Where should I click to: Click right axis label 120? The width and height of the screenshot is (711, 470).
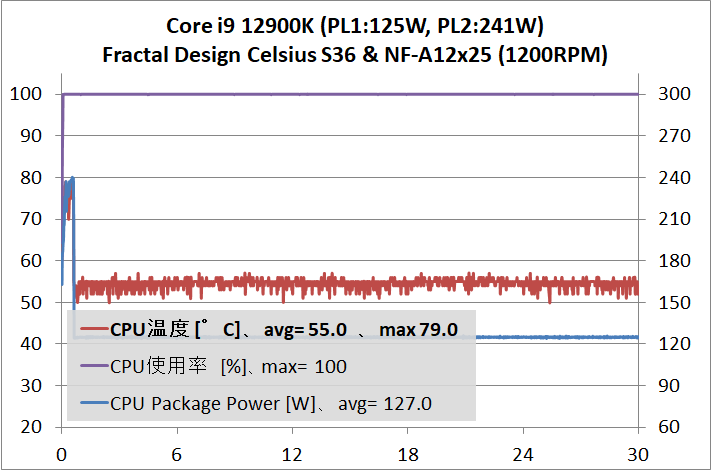pos(674,344)
